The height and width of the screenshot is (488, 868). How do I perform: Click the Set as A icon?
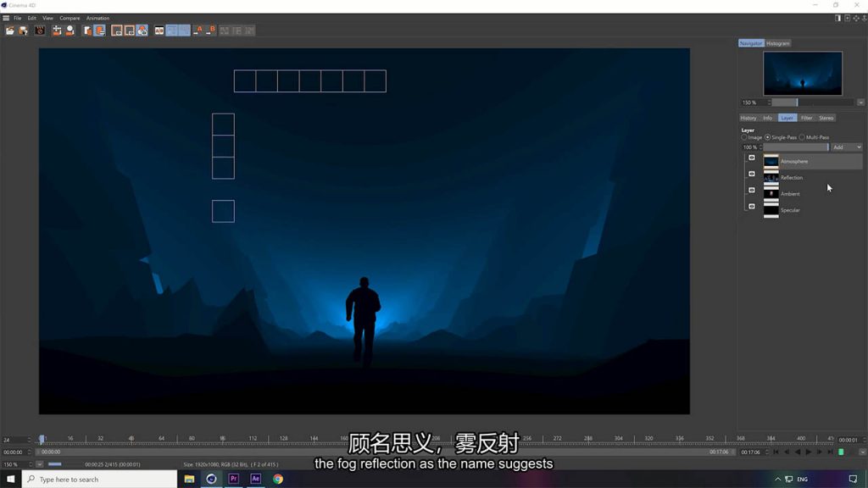click(198, 30)
